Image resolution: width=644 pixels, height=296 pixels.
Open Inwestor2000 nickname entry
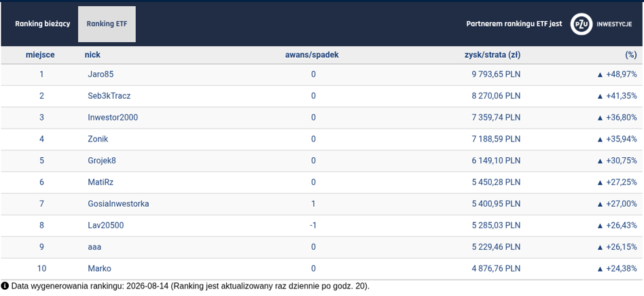(x=113, y=118)
